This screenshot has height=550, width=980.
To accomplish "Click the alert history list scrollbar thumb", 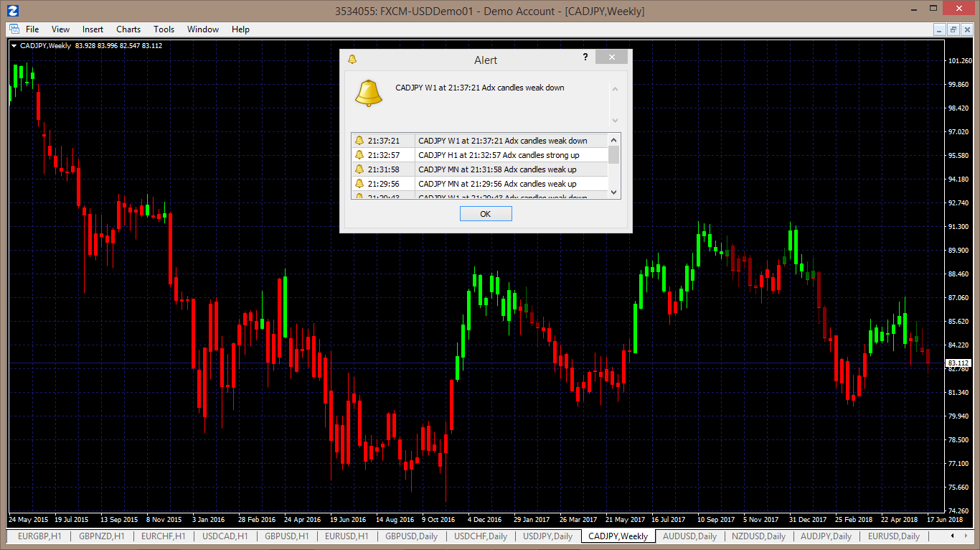I will click(x=613, y=154).
